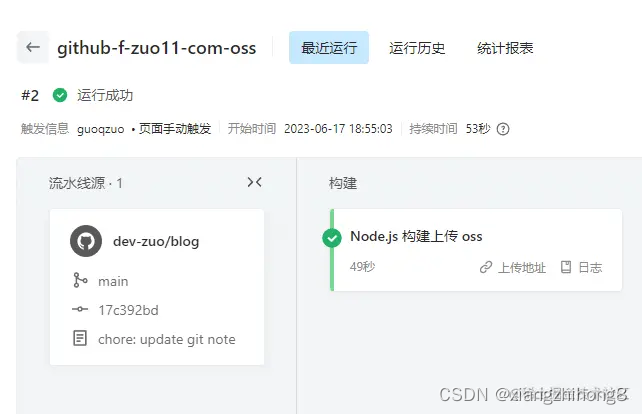Click the note icon by commit message
Screen dimensions: 642x414
[x=80, y=338]
